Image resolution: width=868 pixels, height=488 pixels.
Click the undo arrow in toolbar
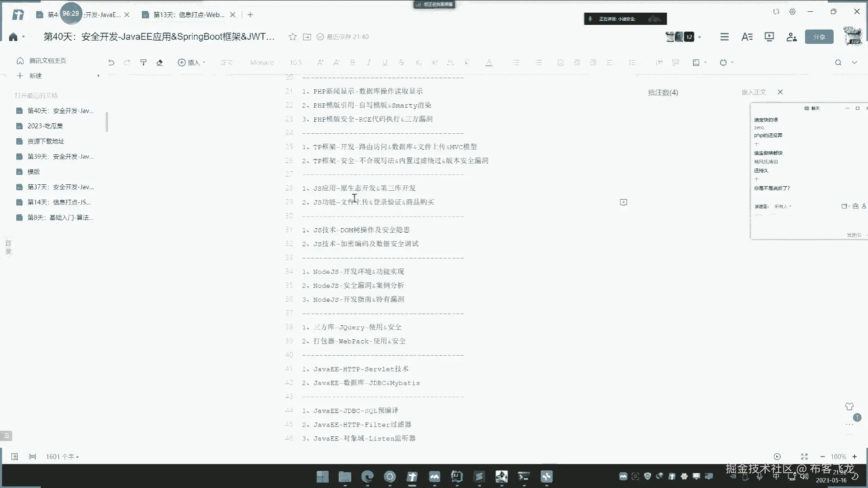pos(111,62)
